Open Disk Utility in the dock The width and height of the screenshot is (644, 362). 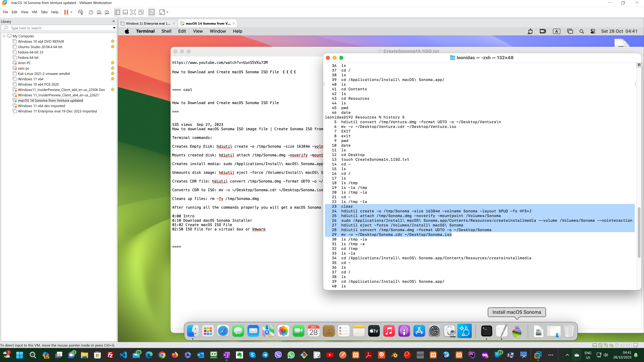[x=450, y=331]
